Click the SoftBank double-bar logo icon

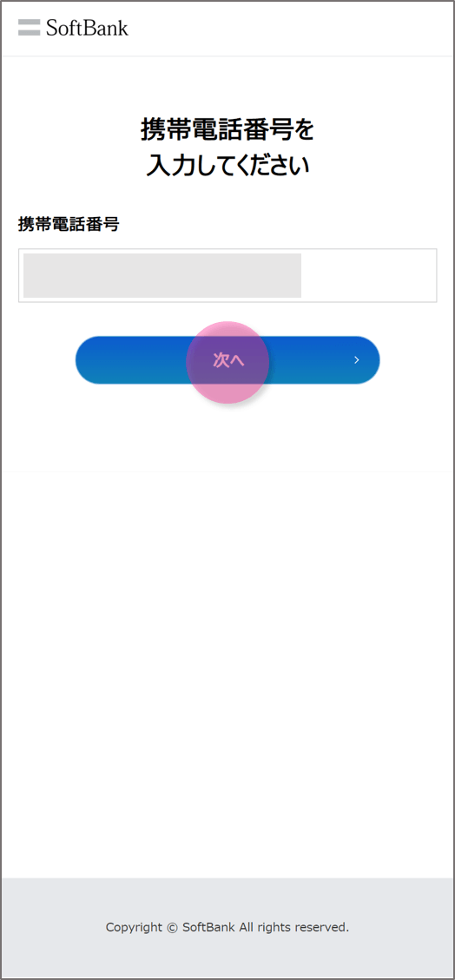29,28
